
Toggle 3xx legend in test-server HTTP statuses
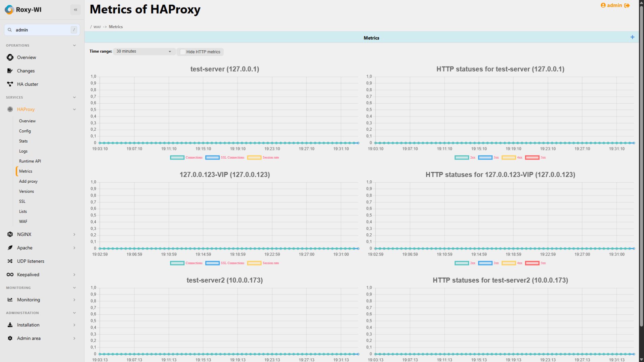pyautogui.click(x=488, y=157)
